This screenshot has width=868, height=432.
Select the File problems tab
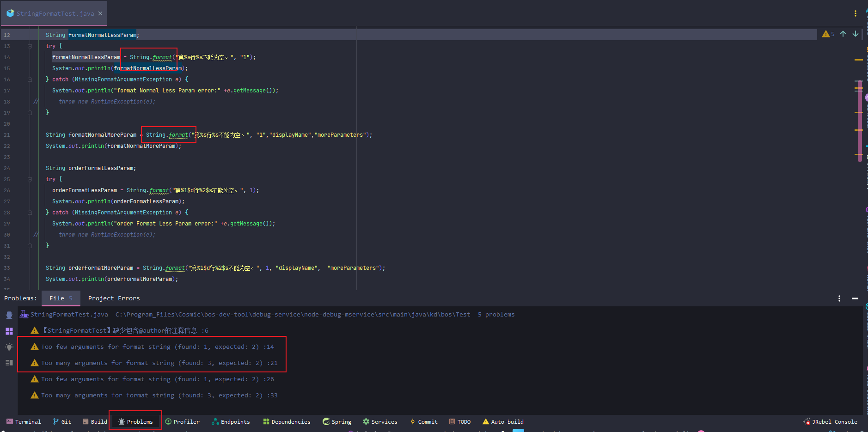pyautogui.click(x=61, y=298)
